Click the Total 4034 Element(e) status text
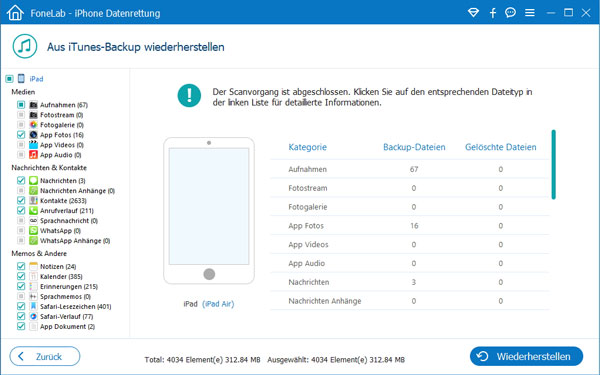The image size is (600, 375). 202,360
